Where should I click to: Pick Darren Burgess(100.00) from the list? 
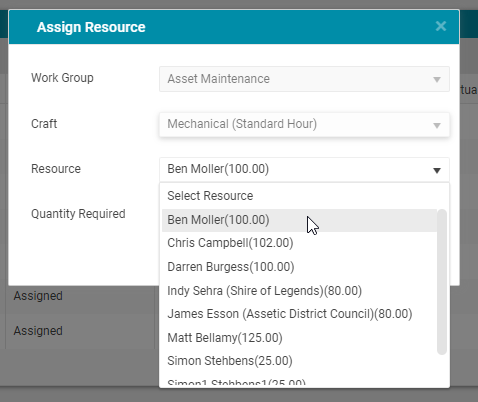pyautogui.click(x=299, y=267)
